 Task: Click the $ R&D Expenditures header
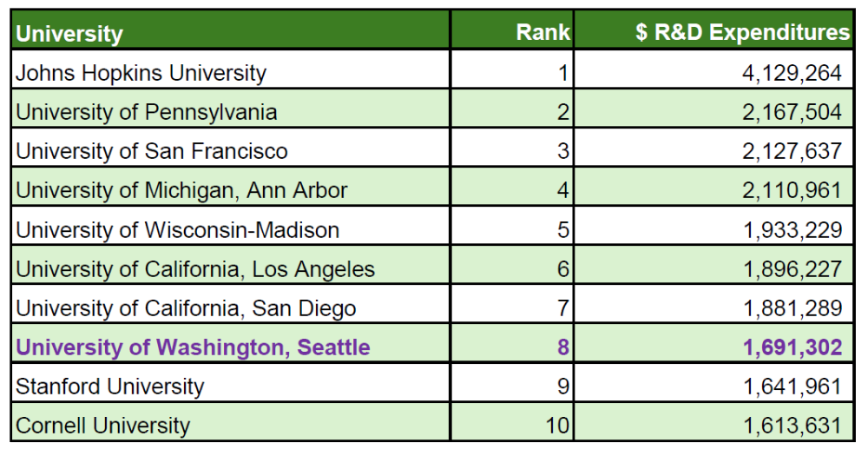coord(742,32)
